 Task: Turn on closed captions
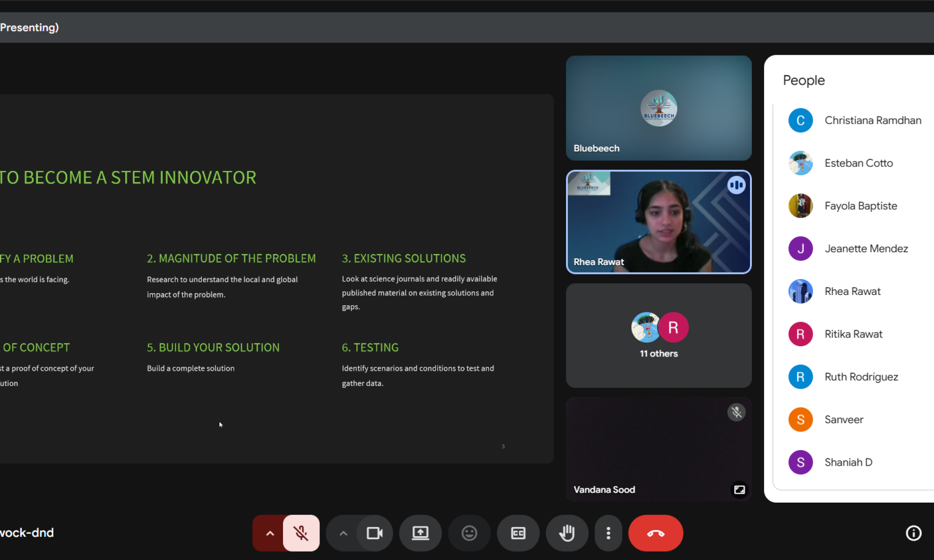coord(518,533)
